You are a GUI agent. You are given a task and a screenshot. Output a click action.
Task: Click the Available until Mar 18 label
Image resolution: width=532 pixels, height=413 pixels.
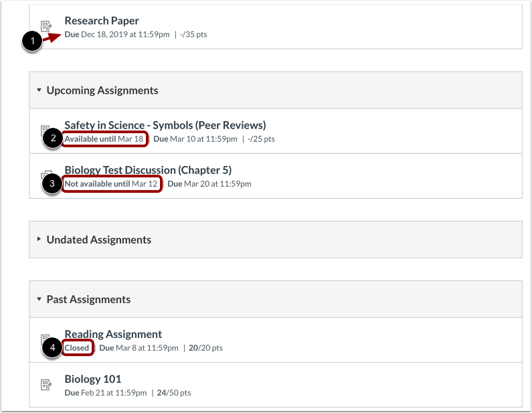click(x=104, y=139)
